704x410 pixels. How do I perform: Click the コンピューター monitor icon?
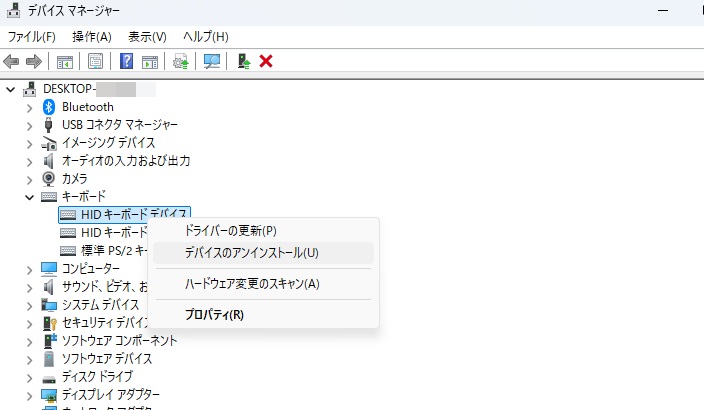pos(49,269)
